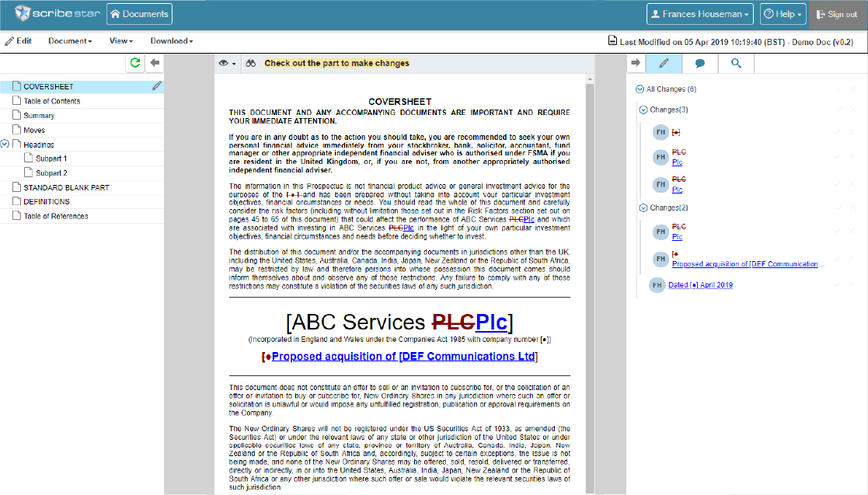
Task: Collapse right panel using the arrow icon
Action: point(635,63)
